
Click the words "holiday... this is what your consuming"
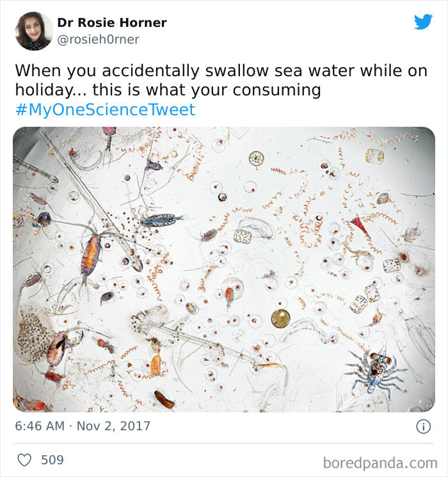(168, 90)
